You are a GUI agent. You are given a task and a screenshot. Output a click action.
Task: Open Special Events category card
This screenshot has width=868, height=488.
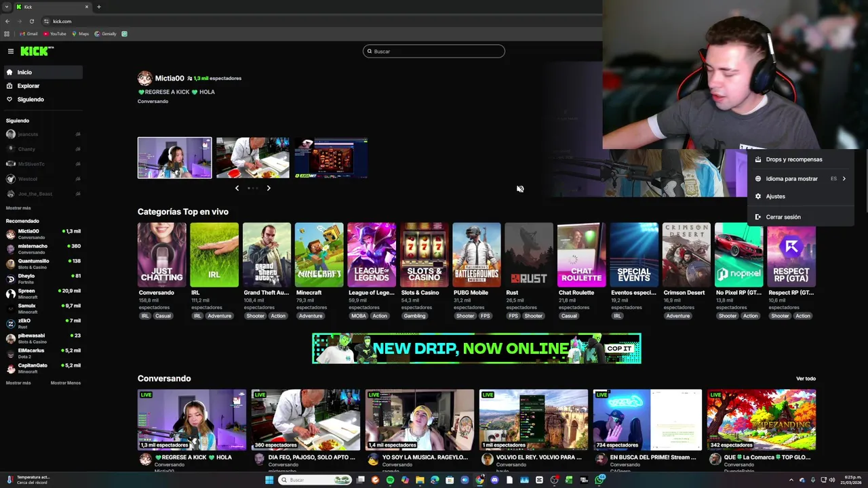[x=634, y=255]
